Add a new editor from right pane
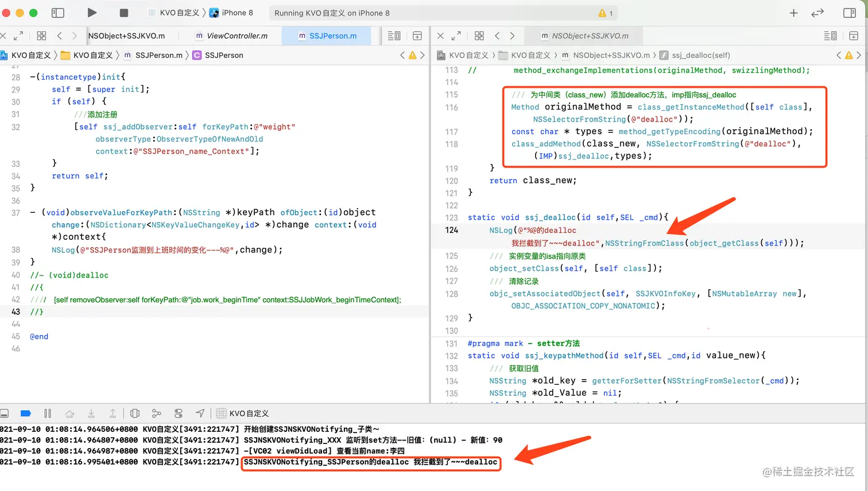This screenshot has width=868, height=491. tap(854, 36)
